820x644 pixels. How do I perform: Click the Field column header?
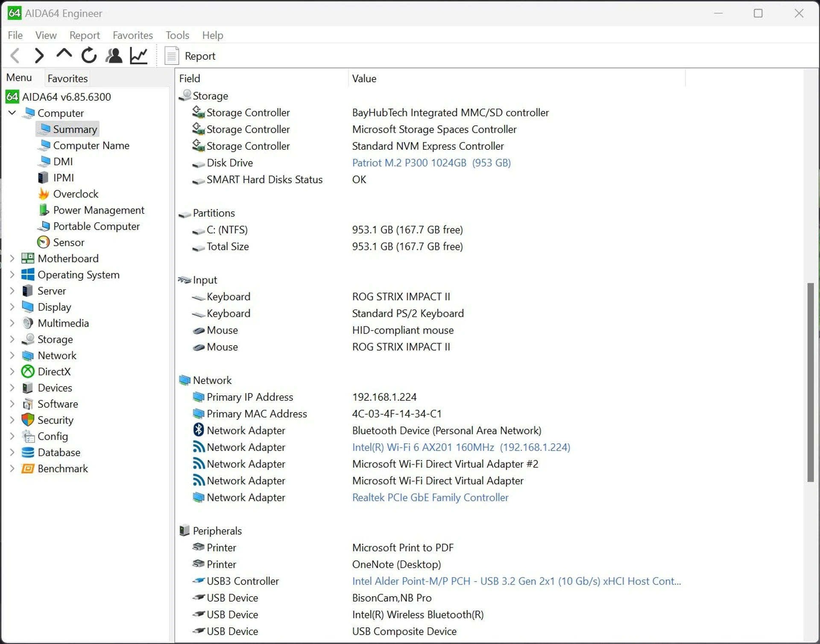(x=261, y=79)
